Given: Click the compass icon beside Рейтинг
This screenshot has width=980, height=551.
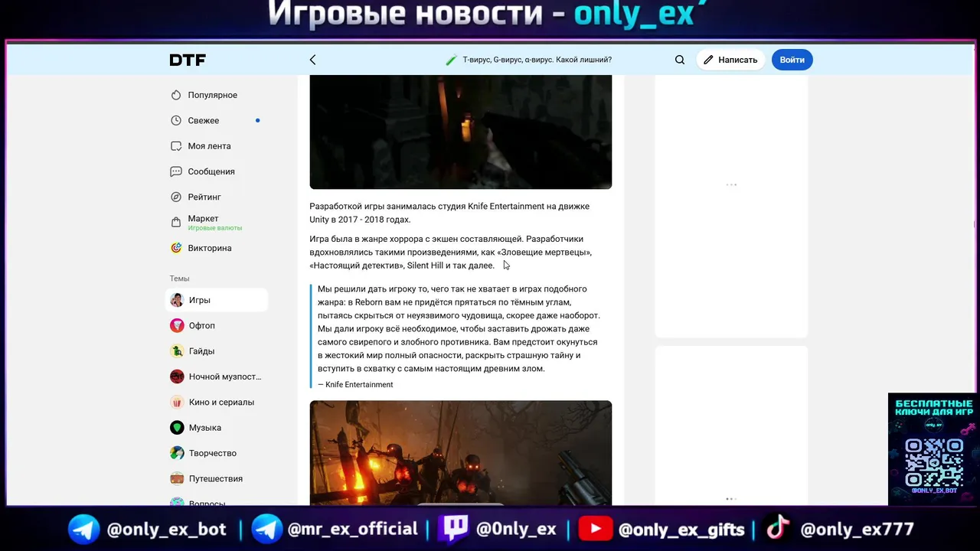Looking at the screenshot, I should pos(176,197).
